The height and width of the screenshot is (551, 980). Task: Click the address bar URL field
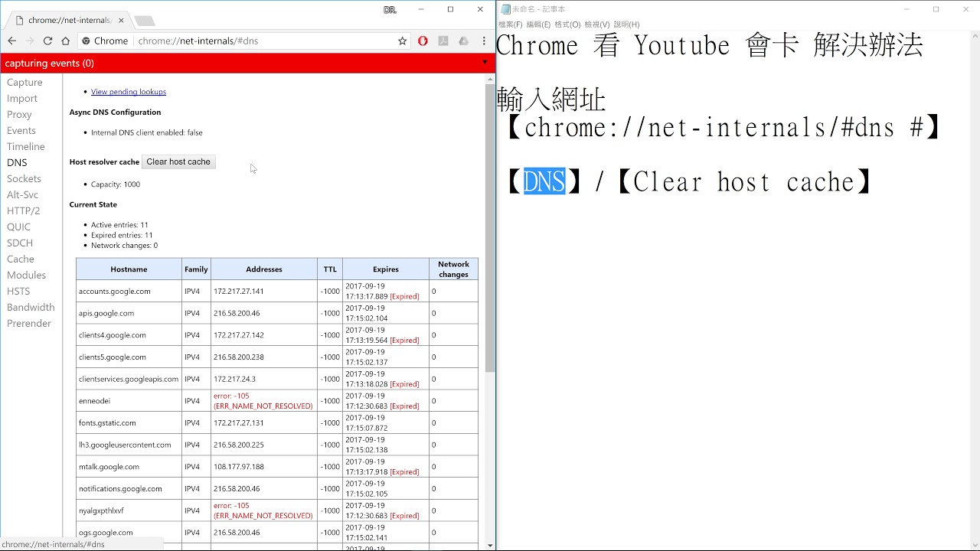click(264, 41)
